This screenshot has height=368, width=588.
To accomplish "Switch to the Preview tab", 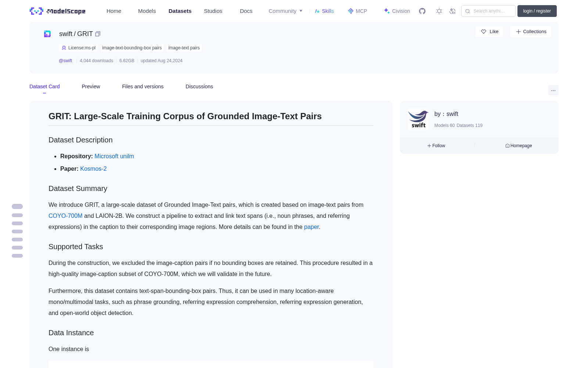I will [x=91, y=86].
